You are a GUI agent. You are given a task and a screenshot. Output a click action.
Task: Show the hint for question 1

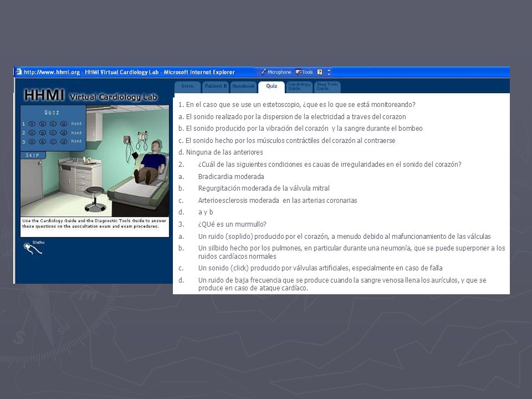click(76, 124)
